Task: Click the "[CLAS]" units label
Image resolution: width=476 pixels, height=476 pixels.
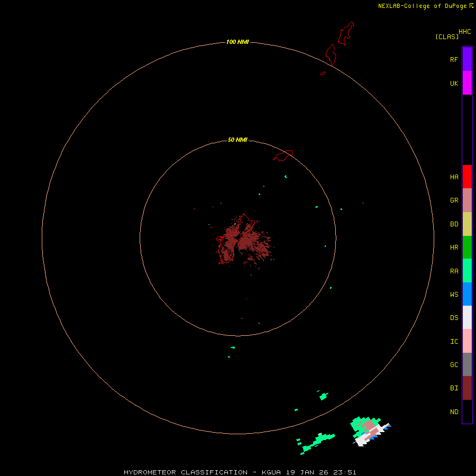Action: pos(447,36)
